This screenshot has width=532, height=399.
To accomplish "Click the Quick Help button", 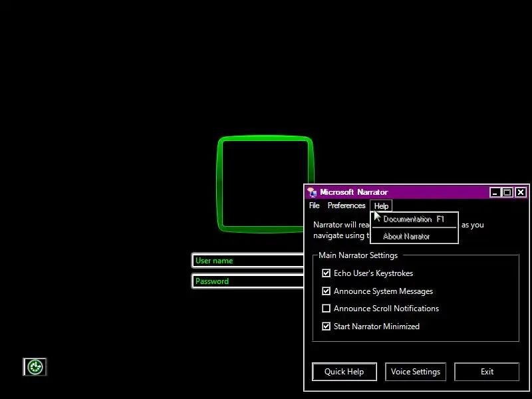I will (x=344, y=372).
